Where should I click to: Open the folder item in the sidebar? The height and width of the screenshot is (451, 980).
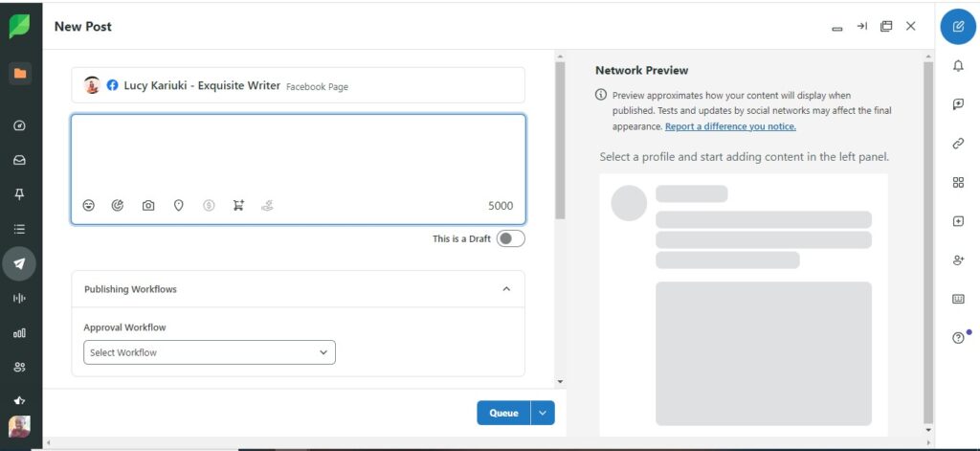coord(19,74)
